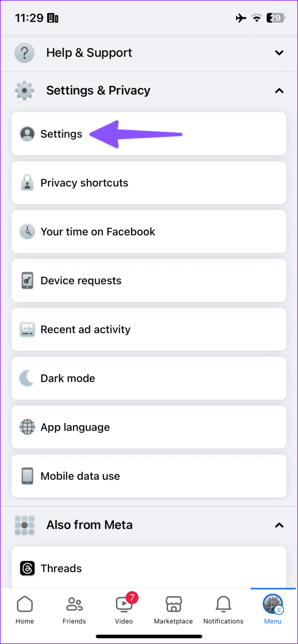Open the Settings gear icon

point(27,134)
